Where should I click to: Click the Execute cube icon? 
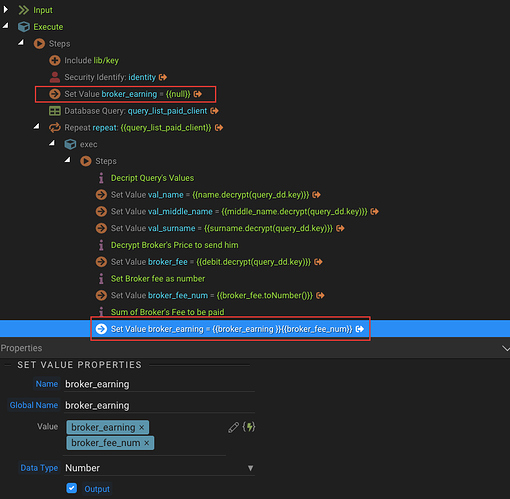click(x=24, y=27)
